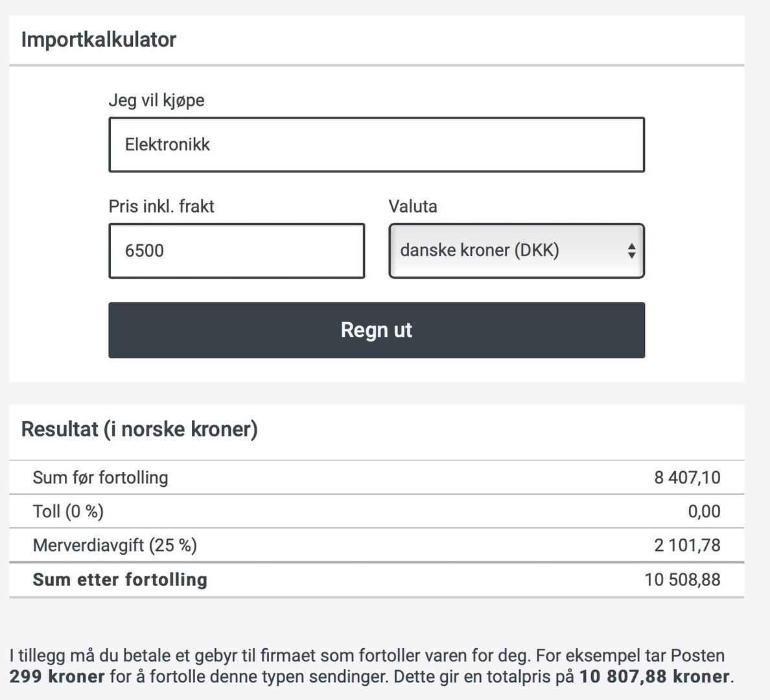Select the 'Toll (0 %)' row label
Image resolution: width=770 pixels, height=700 pixels.
[68, 511]
